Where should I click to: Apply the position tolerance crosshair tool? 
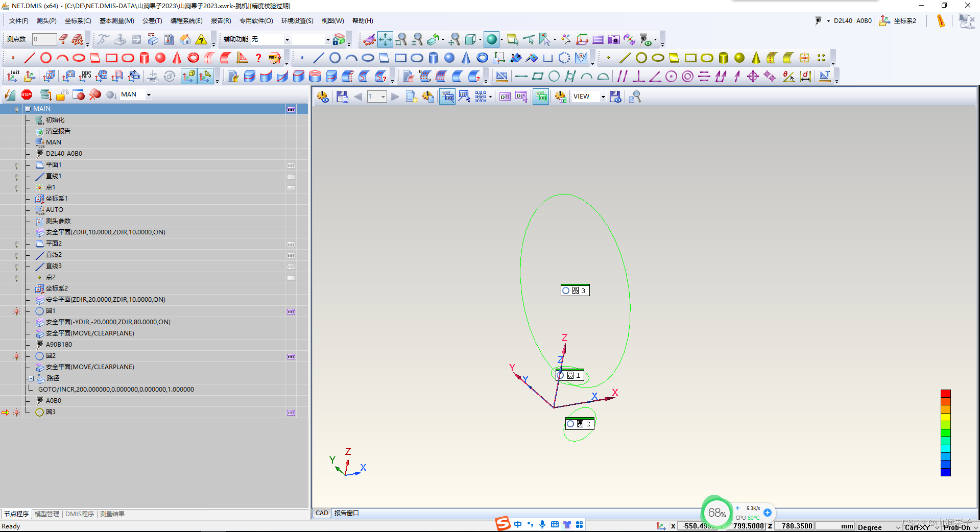click(x=753, y=77)
